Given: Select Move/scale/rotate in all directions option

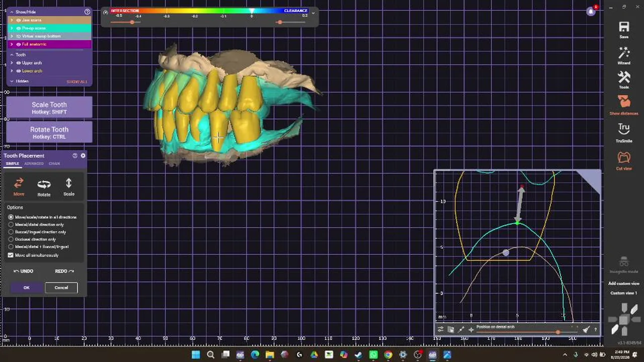Looking at the screenshot, I should [x=11, y=217].
